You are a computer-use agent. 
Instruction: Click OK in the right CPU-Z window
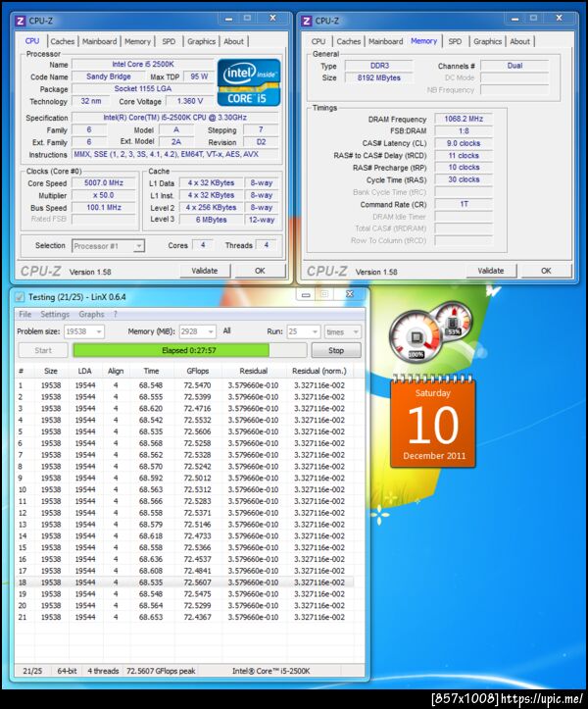(546, 271)
